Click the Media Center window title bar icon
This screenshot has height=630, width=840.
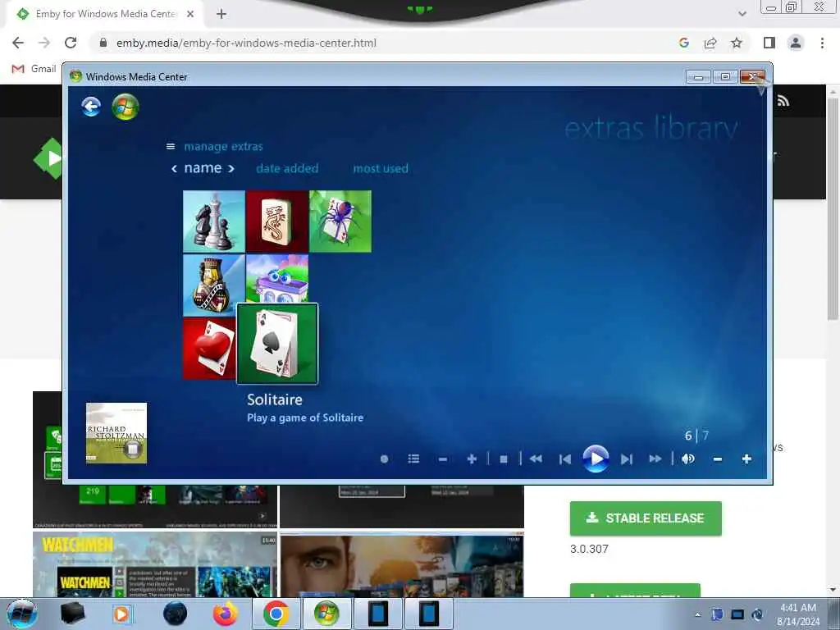point(76,76)
